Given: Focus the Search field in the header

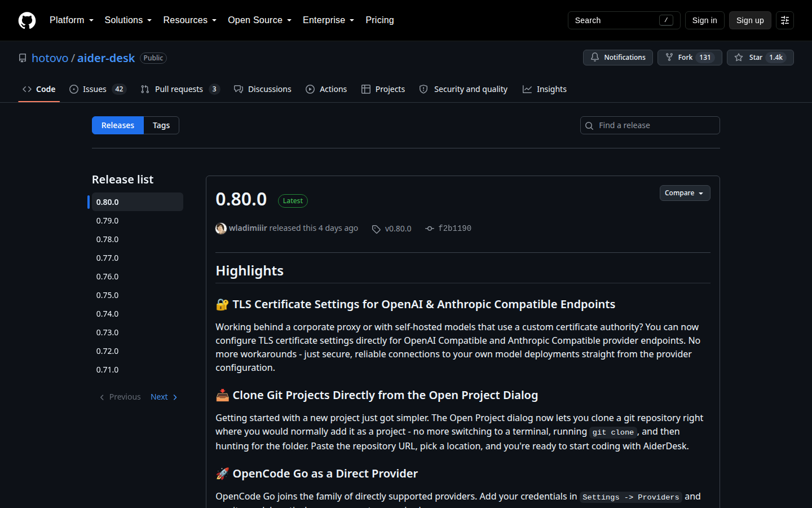Looking at the screenshot, I should coord(624,20).
